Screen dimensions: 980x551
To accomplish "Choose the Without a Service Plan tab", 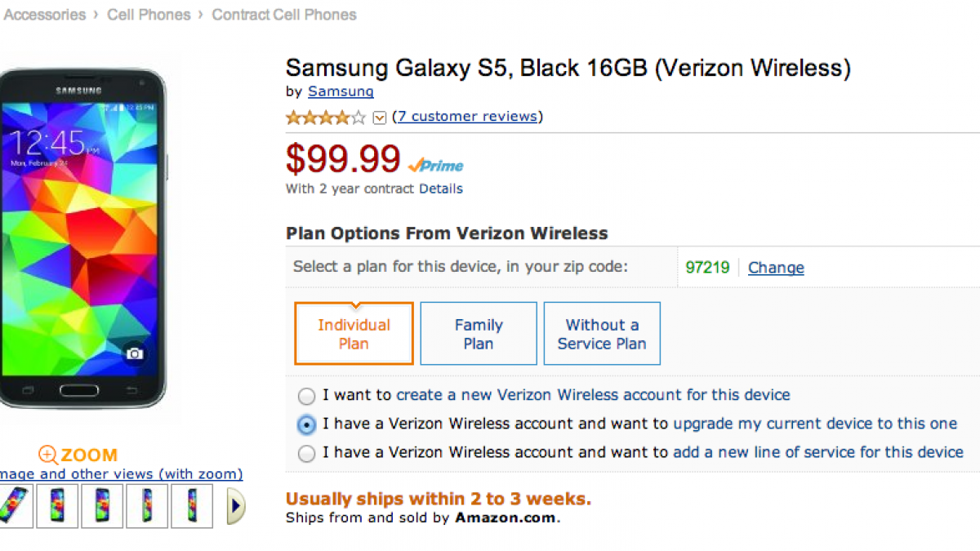I will coord(602,334).
